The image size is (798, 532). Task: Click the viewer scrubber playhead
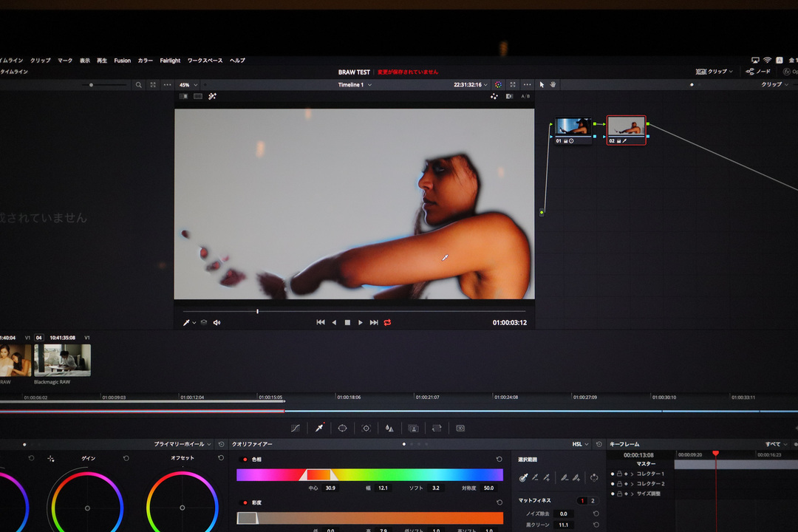[x=258, y=311]
